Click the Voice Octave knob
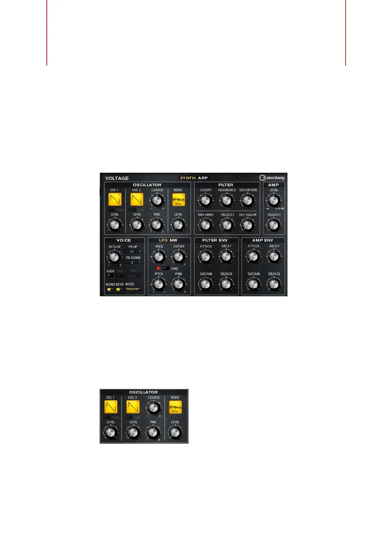The height and width of the screenshot is (555, 392). coord(114,257)
